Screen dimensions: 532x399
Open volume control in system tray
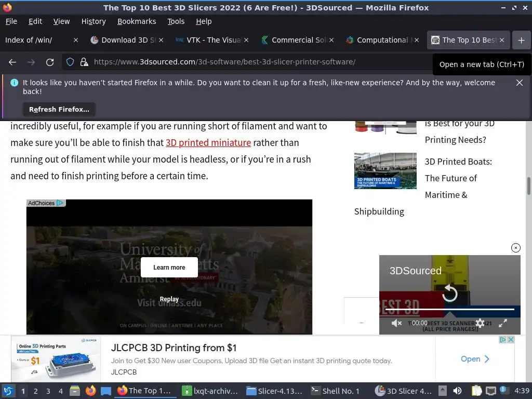tap(458, 391)
